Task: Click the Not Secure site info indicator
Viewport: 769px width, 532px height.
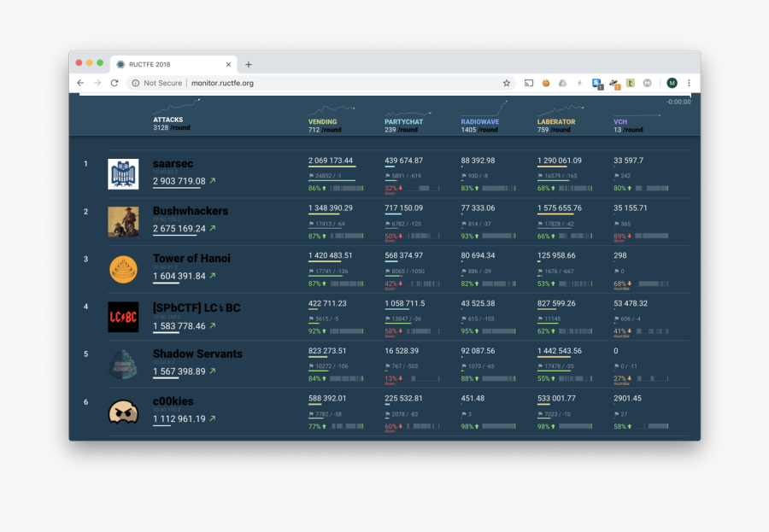Action: (x=157, y=83)
